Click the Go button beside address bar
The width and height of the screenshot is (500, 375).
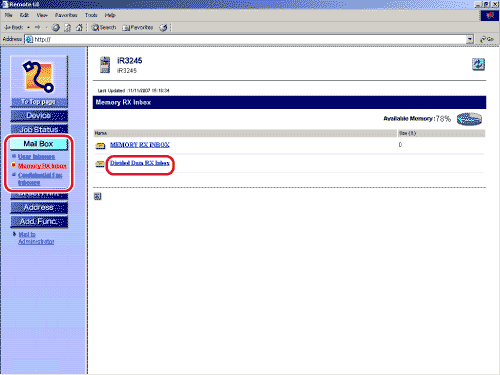click(487, 39)
